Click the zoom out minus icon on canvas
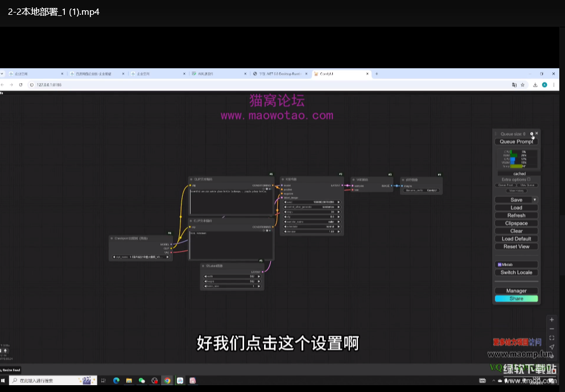The image size is (565, 392). click(x=551, y=329)
